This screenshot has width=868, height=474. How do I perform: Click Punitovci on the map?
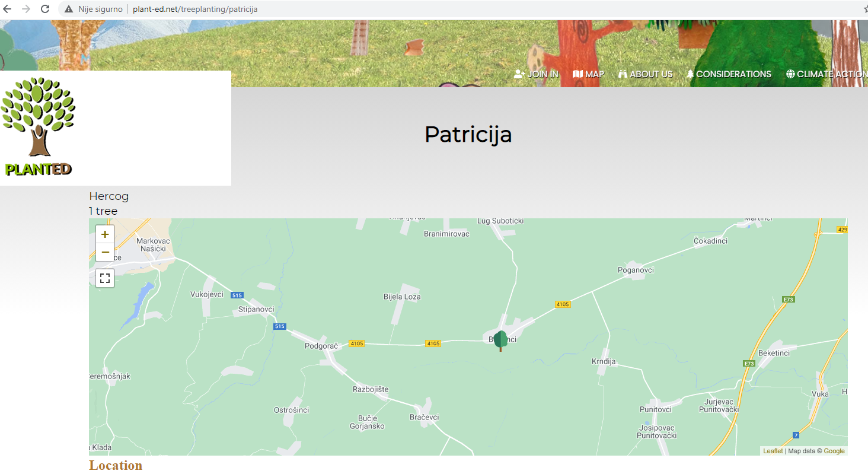(x=656, y=409)
